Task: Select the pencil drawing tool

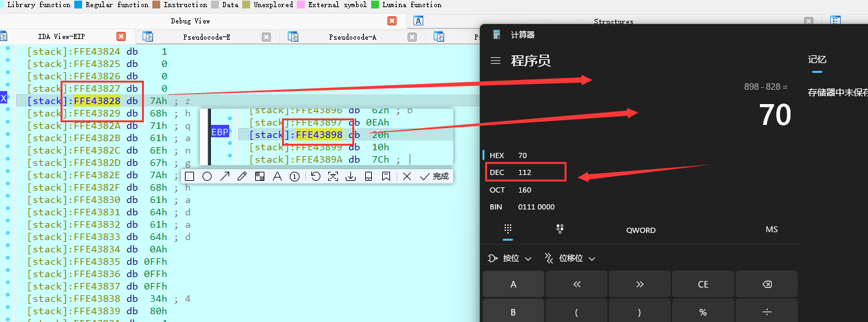Action: pos(242,176)
